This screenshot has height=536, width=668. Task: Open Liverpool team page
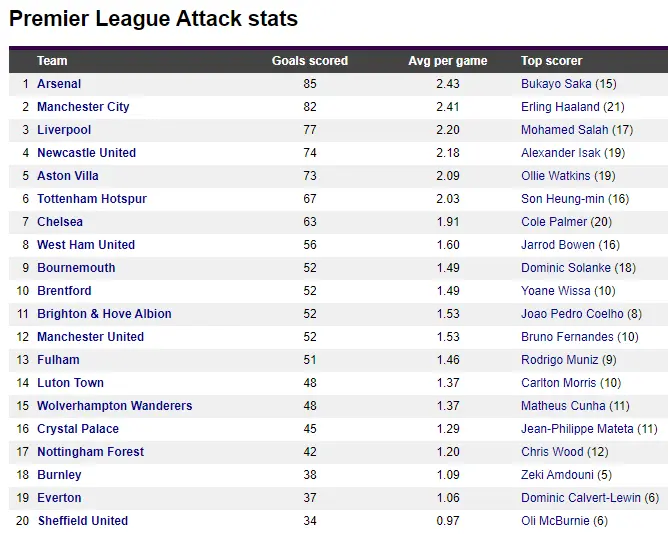(64, 130)
